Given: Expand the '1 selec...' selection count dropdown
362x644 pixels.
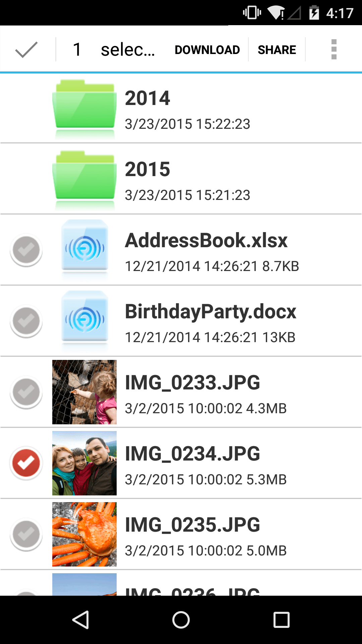Looking at the screenshot, I should pyautogui.click(x=114, y=50).
